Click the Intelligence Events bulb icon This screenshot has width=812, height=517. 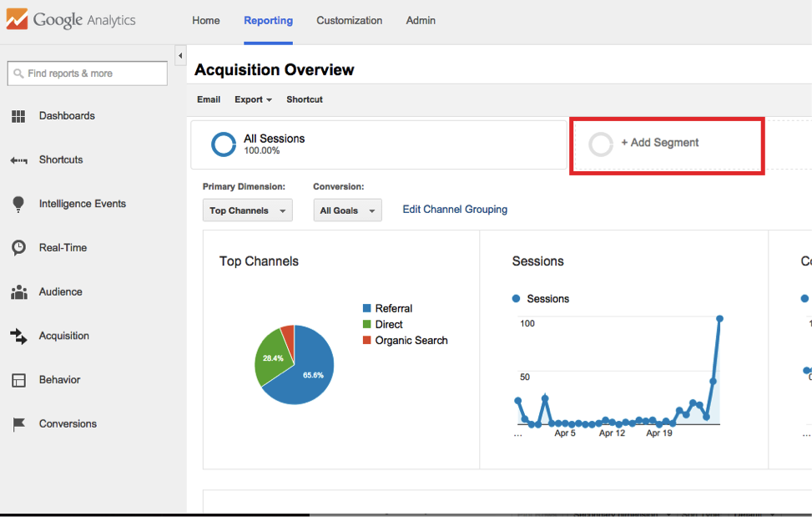pyautogui.click(x=18, y=203)
